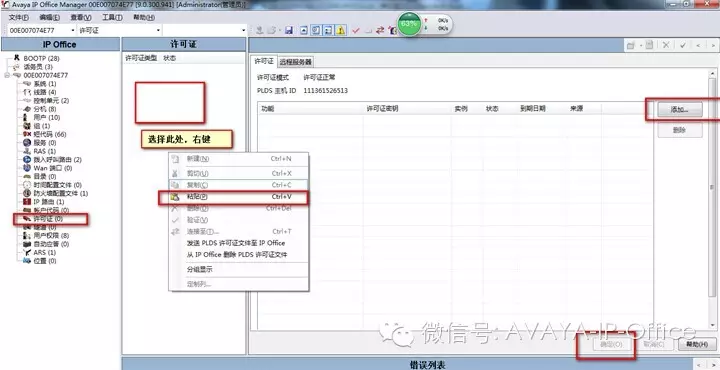Select RAS (1) tree item
720x370 pixels.
45,151
